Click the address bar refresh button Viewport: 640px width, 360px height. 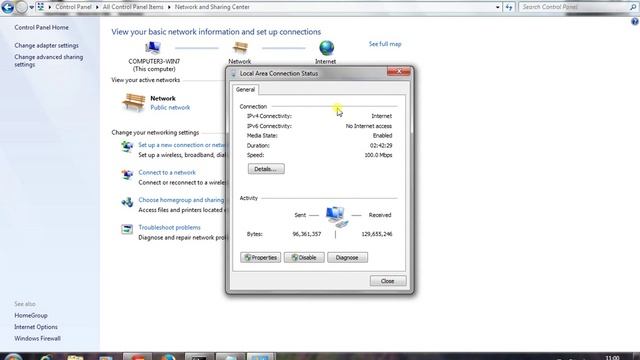[509, 7]
